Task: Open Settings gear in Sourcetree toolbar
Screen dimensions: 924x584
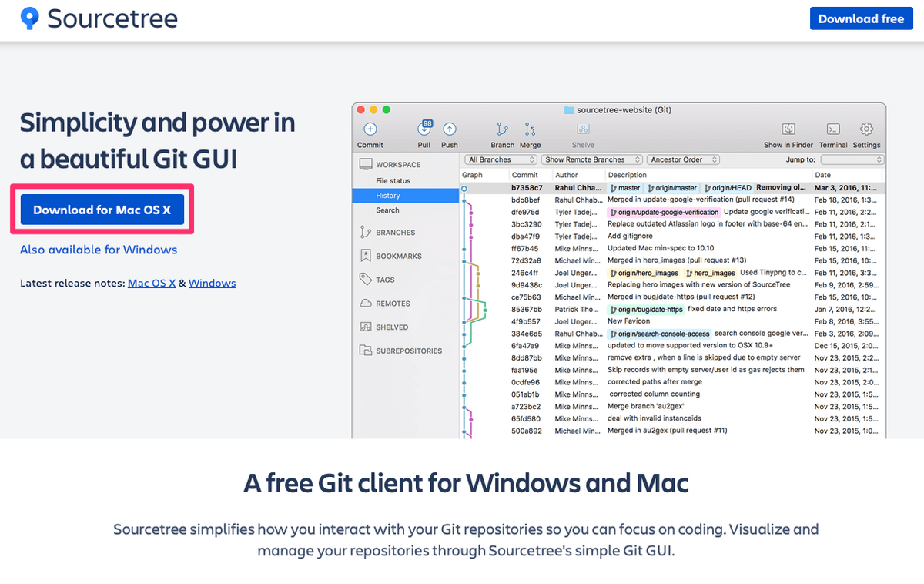Action: (867, 129)
